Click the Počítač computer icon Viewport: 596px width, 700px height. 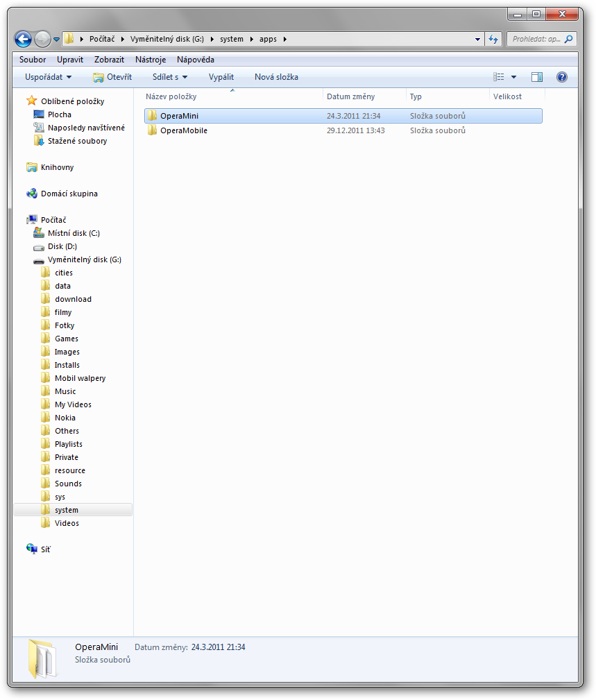(32, 220)
